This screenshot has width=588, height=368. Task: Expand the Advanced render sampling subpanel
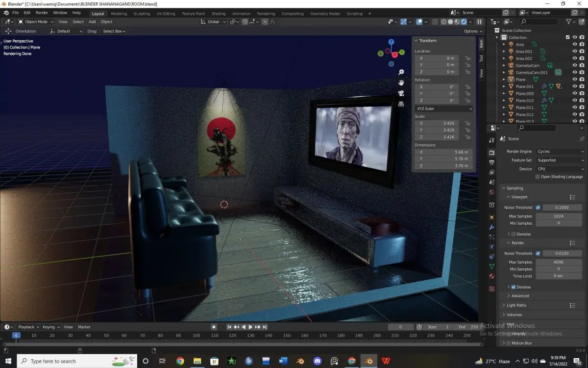(x=518, y=296)
